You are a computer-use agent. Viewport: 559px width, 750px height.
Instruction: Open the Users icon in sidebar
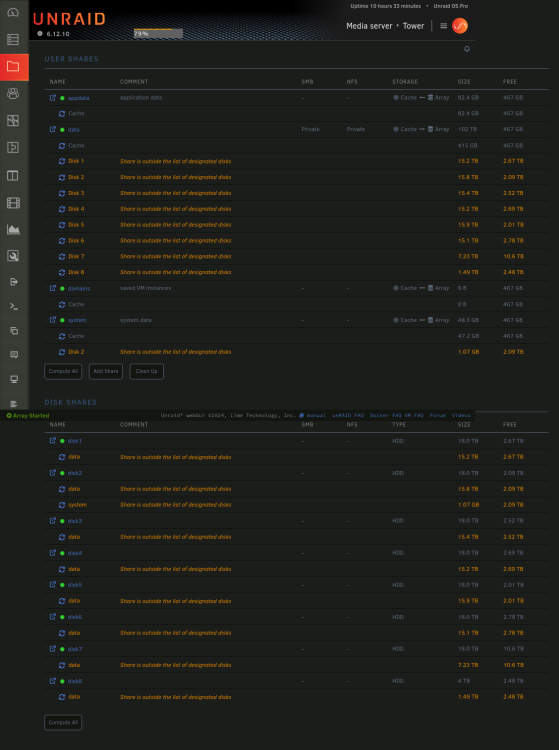(x=13, y=93)
